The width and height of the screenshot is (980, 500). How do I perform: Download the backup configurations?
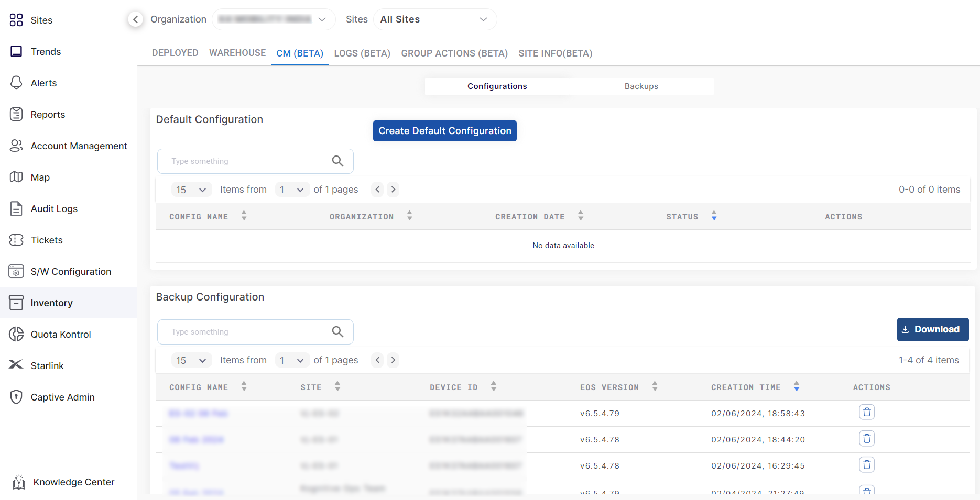[x=932, y=329]
